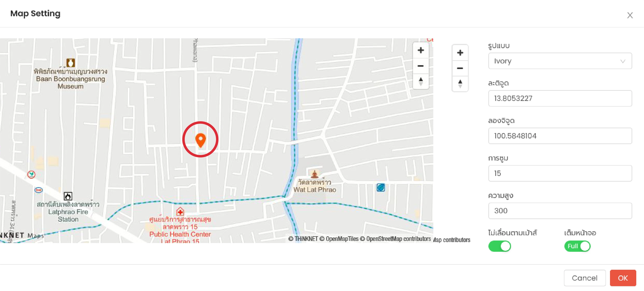The height and width of the screenshot is (291, 644).
Task: Click the Cancel button
Action: 584,278
